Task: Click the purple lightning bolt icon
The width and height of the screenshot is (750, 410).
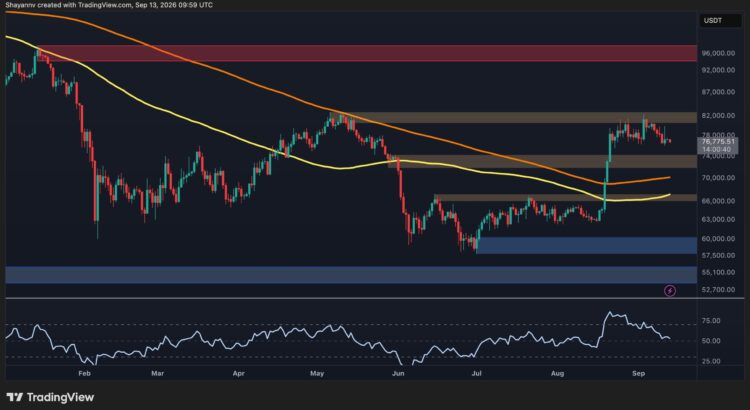Action: pyautogui.click(x=670, y=290)
